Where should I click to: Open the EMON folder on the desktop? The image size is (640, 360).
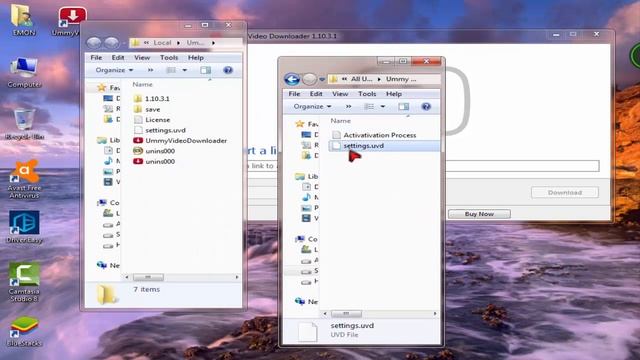pos(23,19)
